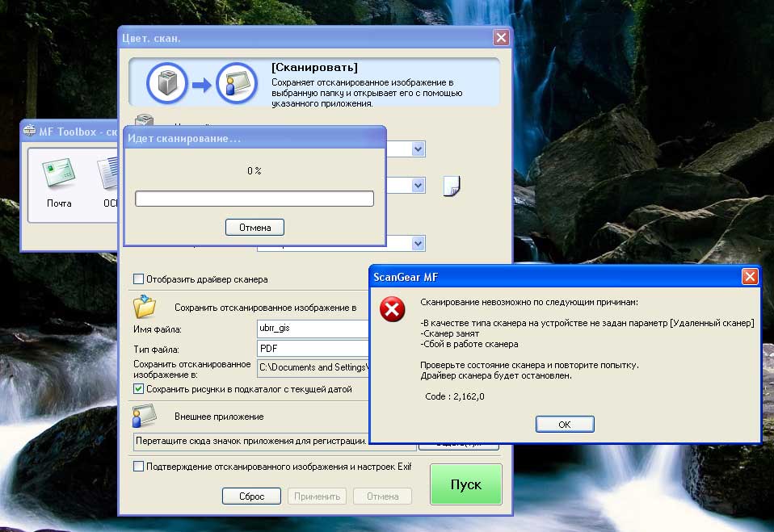The width and height of the screenshot is (774, 532).
Task: Click the MF Toolbox title bar icon
Action: [30, 131]
